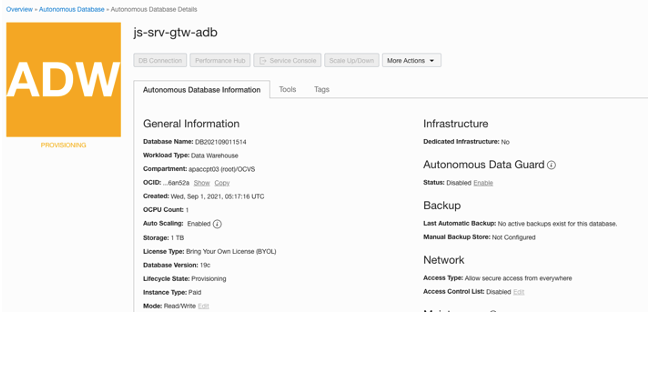Click Bring Your Own License (BYOL) text
656x373 pixels.
[x=231, y=251]
